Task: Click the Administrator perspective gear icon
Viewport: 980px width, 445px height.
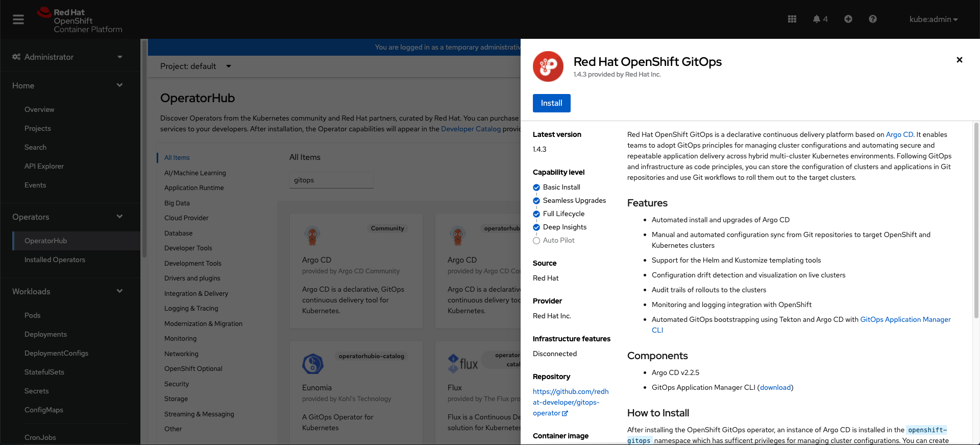Action: [x=16, y=57]
